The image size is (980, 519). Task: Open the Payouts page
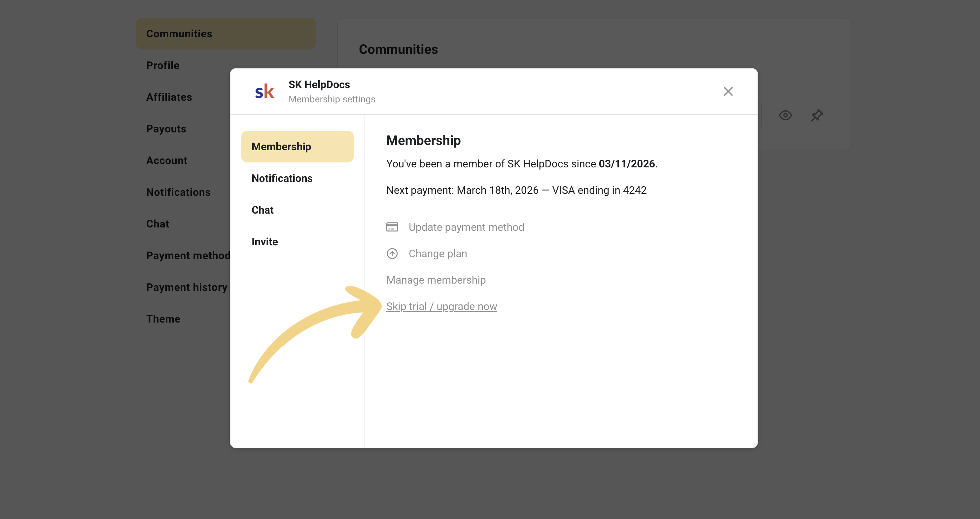[x=166, y=129]
